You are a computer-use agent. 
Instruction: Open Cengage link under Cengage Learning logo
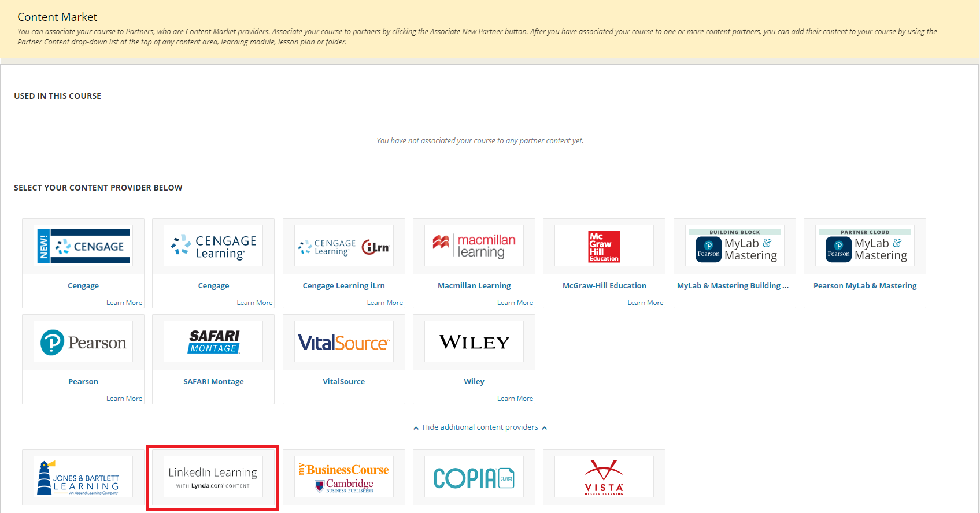click(x=213, y=286)
